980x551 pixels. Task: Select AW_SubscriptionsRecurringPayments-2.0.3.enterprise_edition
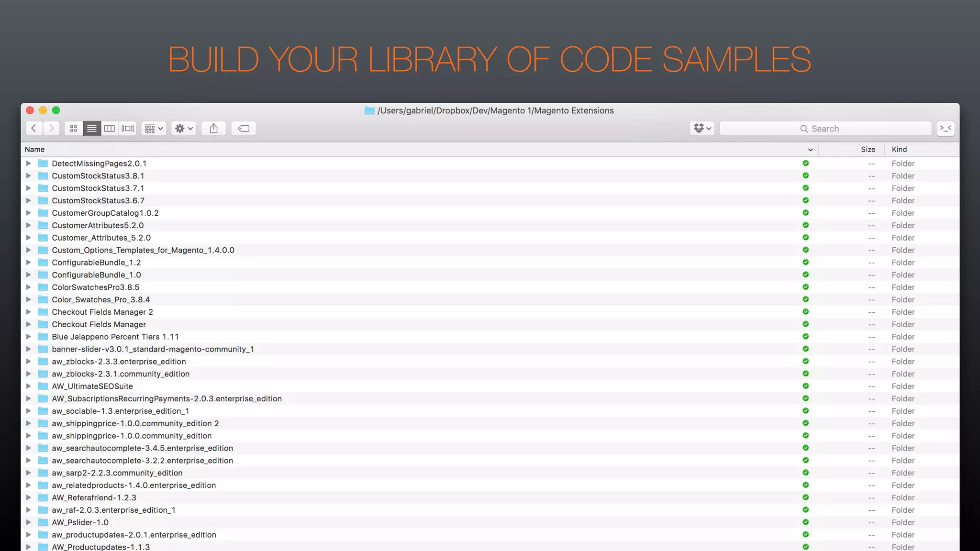click(x=167, y=398)
